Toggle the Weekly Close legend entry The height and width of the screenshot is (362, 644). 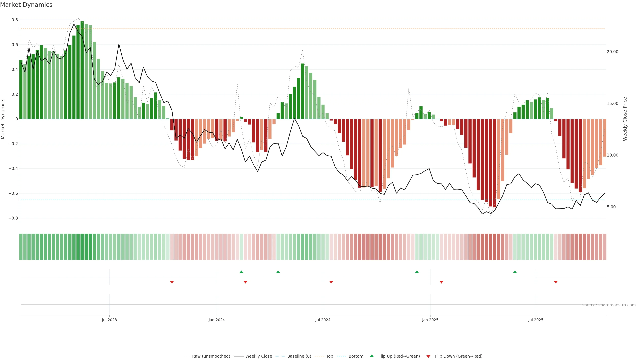pos(258,356)
